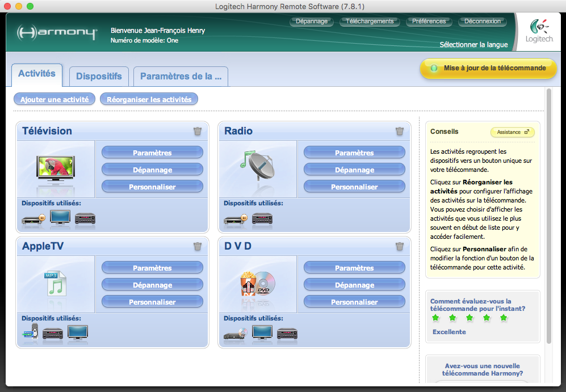
Task: Select the AppleTV MP3 file image
Action: tap(55, 284)
